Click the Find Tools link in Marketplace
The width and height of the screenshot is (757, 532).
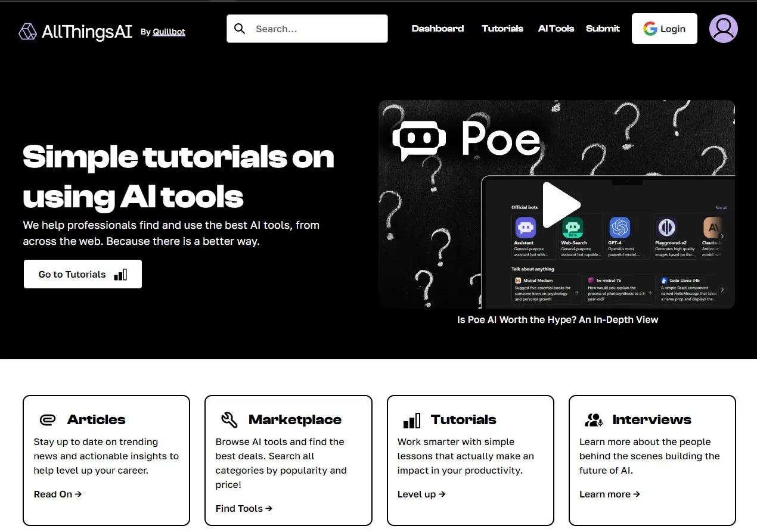point(244,508)
